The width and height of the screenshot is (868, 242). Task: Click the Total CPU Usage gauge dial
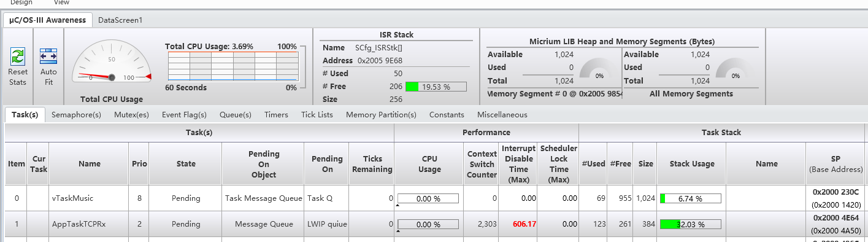[x=112, y=64]
